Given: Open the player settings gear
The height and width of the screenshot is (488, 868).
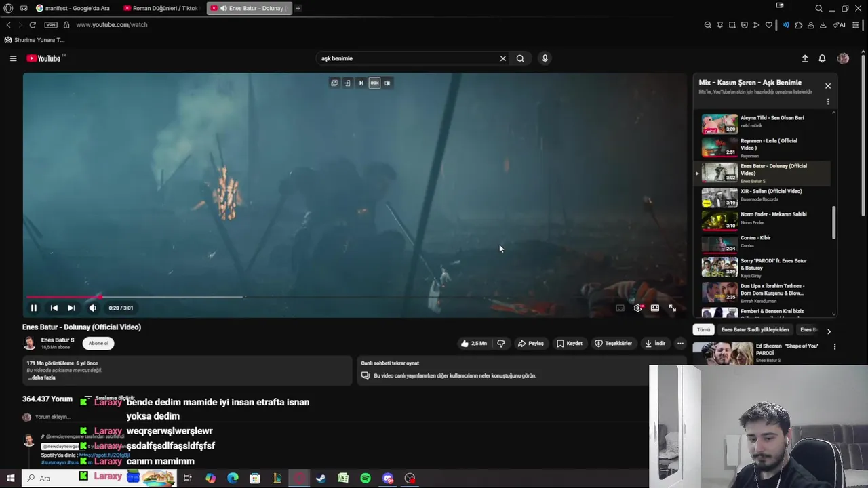Looking at the screenshot, I should pos(637,308).
